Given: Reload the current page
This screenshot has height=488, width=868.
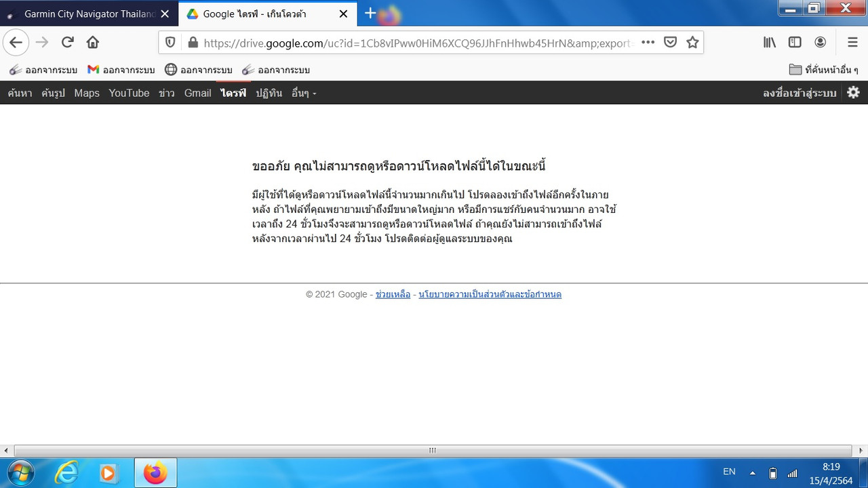Looking at the screenshot, I should pos(67,42).
